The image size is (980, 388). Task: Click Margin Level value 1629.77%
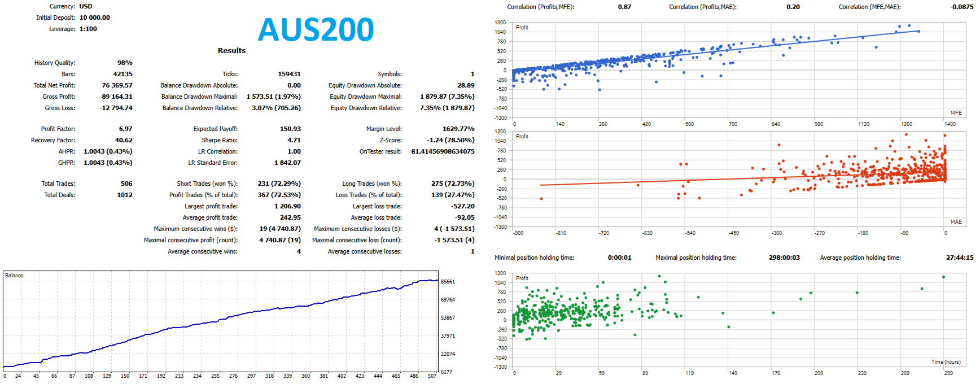(x=458, y=129)
